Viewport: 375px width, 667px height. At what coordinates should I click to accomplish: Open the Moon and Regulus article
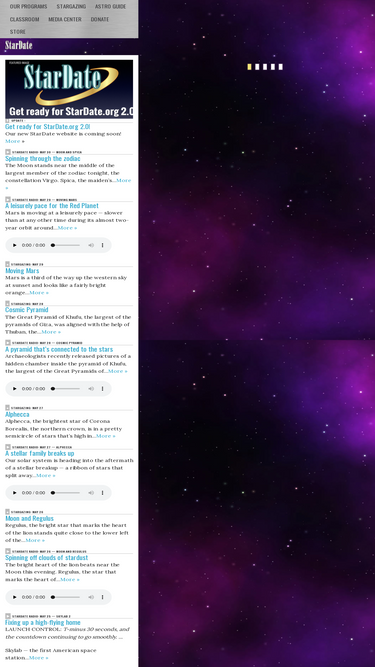click(x=29, y=518)
